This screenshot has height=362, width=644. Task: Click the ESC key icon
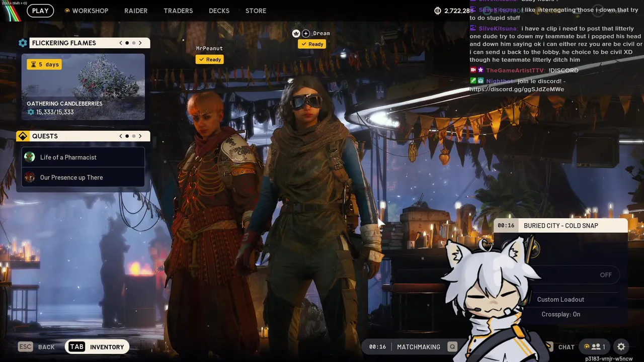(x=25, y=346)
